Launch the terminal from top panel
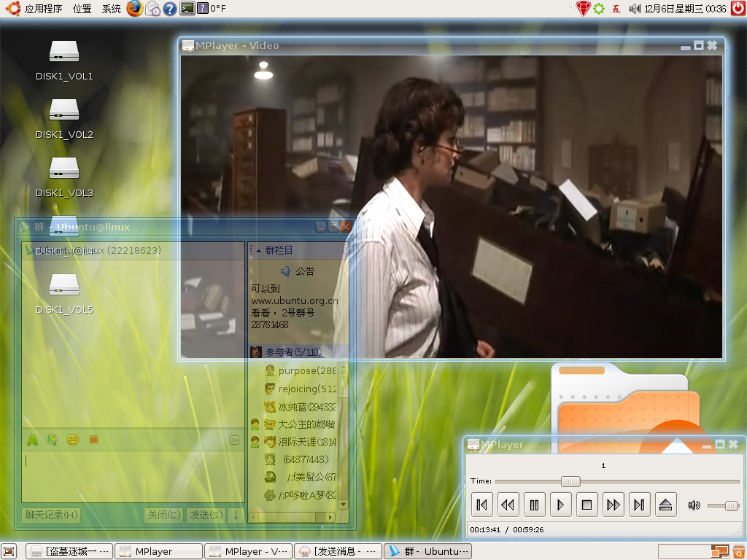Screen dimensions: 747x560 point(187,8)
